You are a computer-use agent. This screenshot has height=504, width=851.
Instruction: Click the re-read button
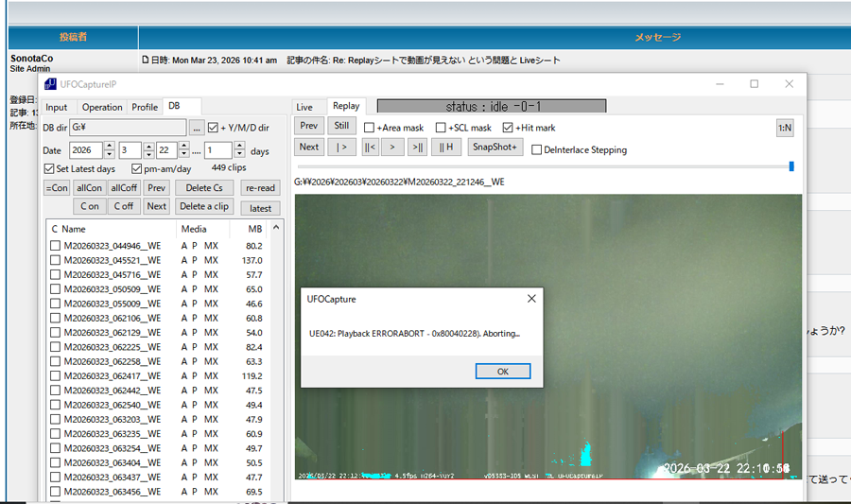pos(261,188)
